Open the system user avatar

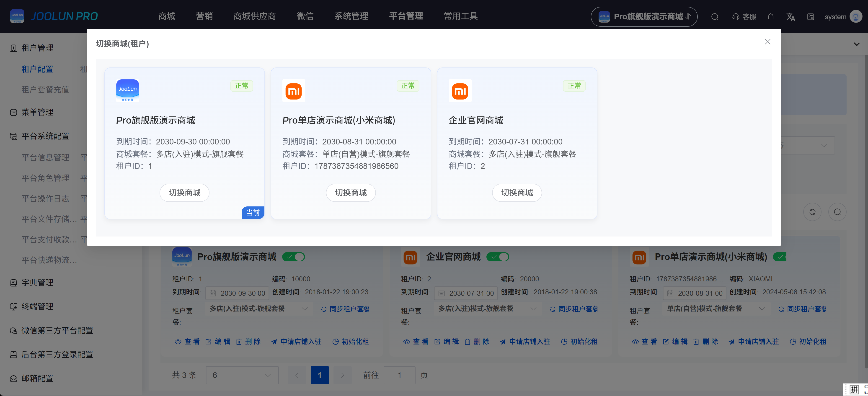855,16
